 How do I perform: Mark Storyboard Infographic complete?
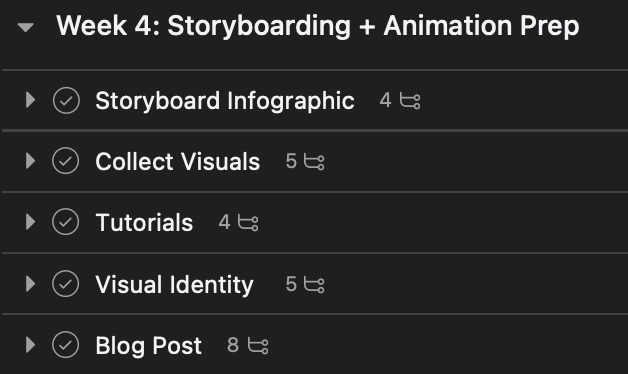point(66,100)
